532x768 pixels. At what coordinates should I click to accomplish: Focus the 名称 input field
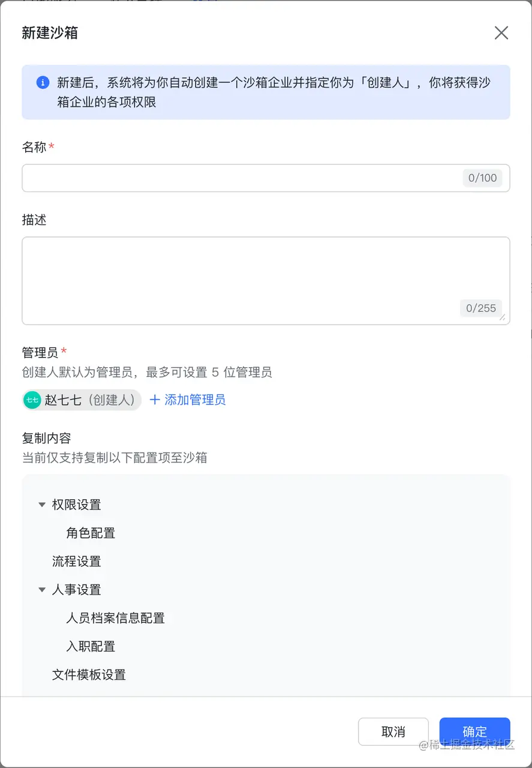266,178
